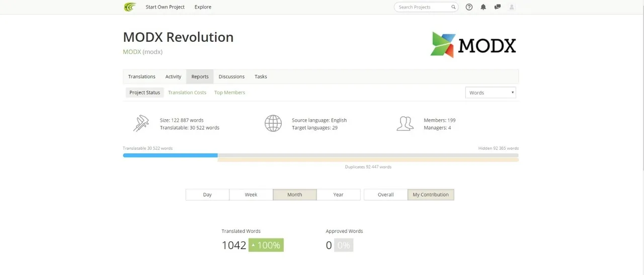Click 'Managers: 4' text
This screenshot has width=644, height=275.
pyautogui.click(x=437, y=128)
